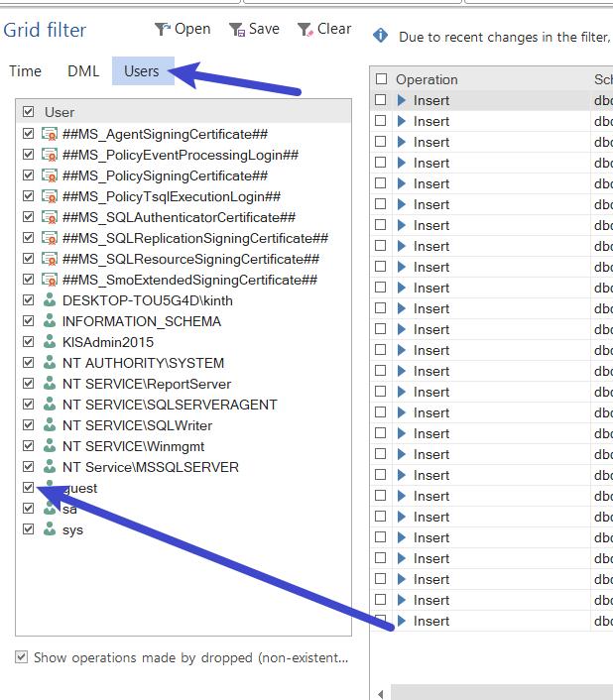
Task: Click the NT SERVICE\Winmgmt user icon
Action: [x=50, y=445]
